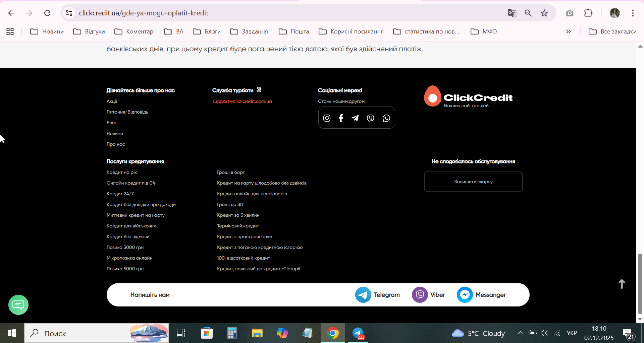Click the camera screenshot extension icon
Viewport: 644px width, 343px height.
click(570, 13)
